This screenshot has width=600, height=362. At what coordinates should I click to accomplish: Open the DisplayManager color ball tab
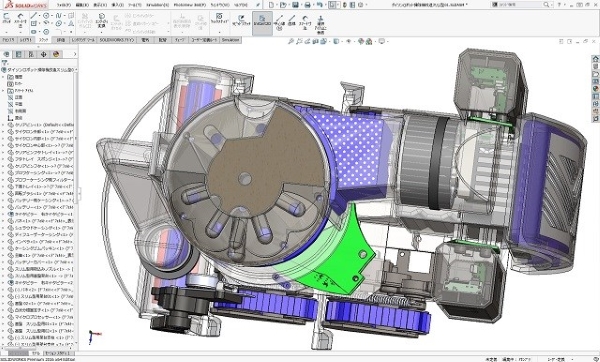coord(56,54)
